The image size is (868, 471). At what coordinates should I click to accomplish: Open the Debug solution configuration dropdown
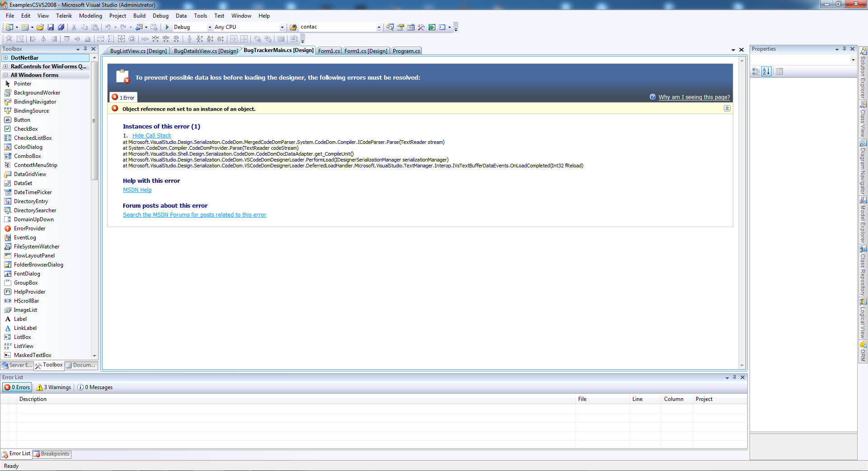(x=210, y=27)
